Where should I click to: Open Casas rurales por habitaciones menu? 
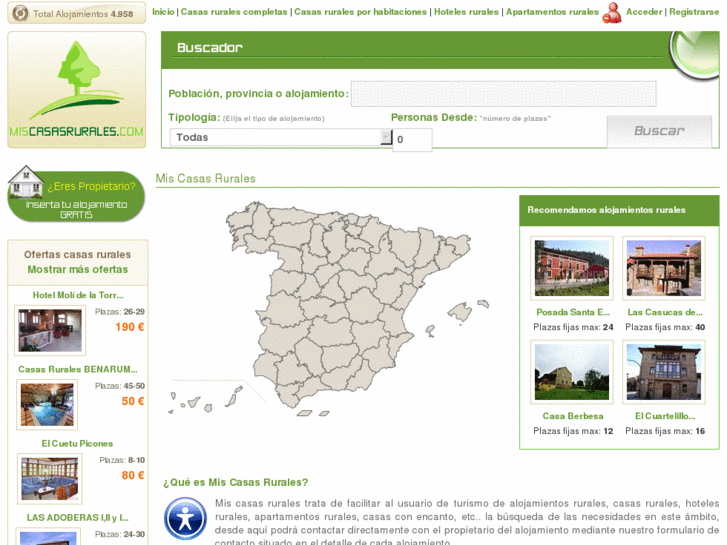coord(360,12)
